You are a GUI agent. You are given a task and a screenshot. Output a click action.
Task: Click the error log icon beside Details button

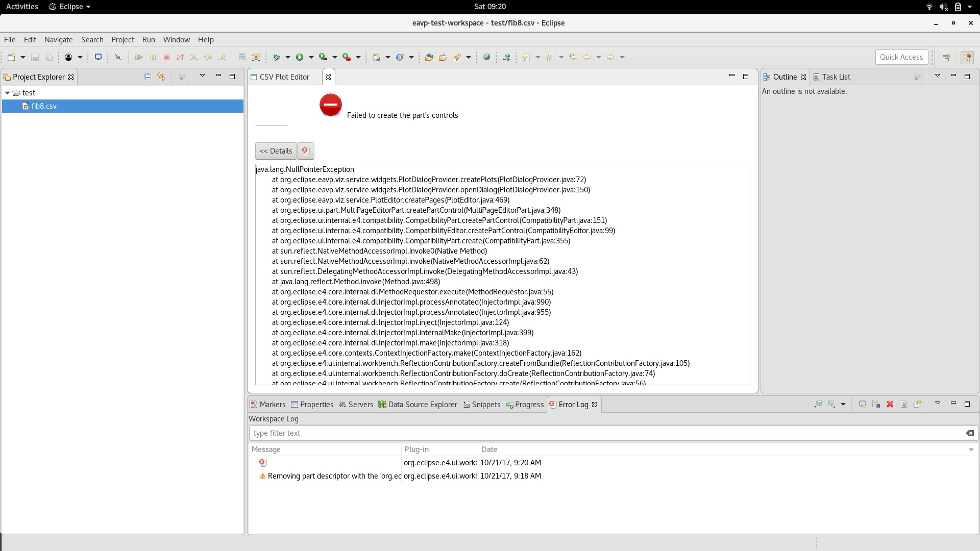306,151
